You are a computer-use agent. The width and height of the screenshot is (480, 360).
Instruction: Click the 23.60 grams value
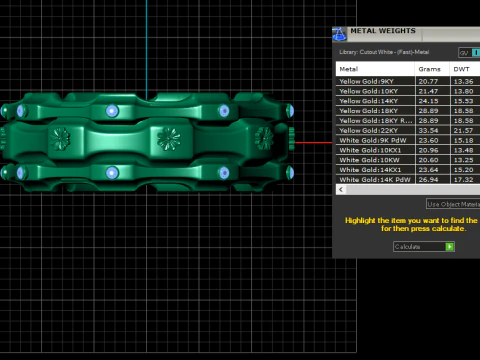point(428,140)
